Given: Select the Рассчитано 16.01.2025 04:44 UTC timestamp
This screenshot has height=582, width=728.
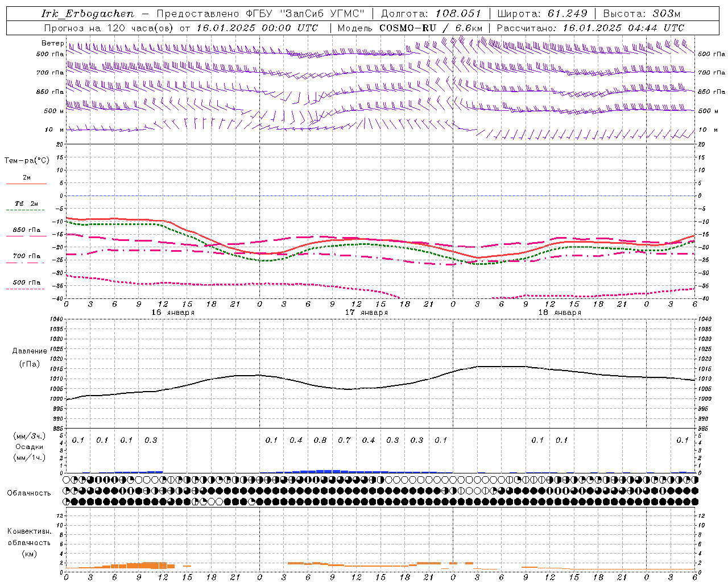Looking at the screenshot, I should (591, 28).
